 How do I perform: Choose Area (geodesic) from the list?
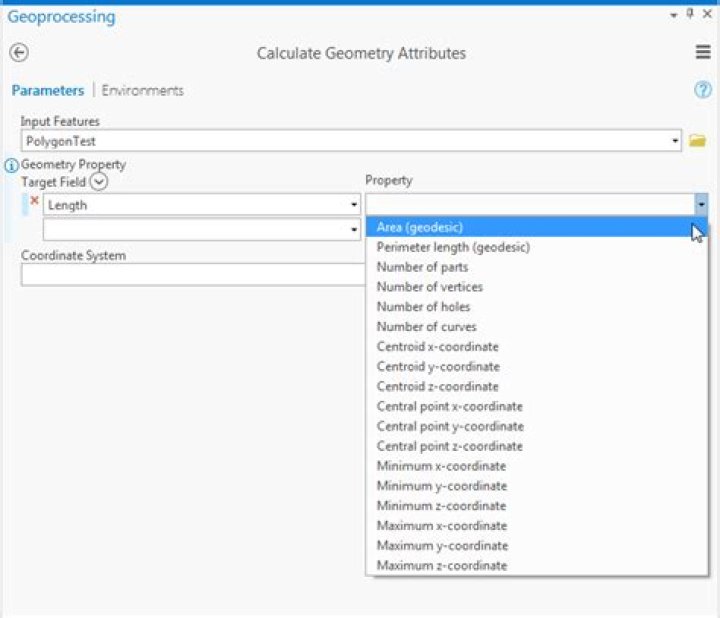419,227
